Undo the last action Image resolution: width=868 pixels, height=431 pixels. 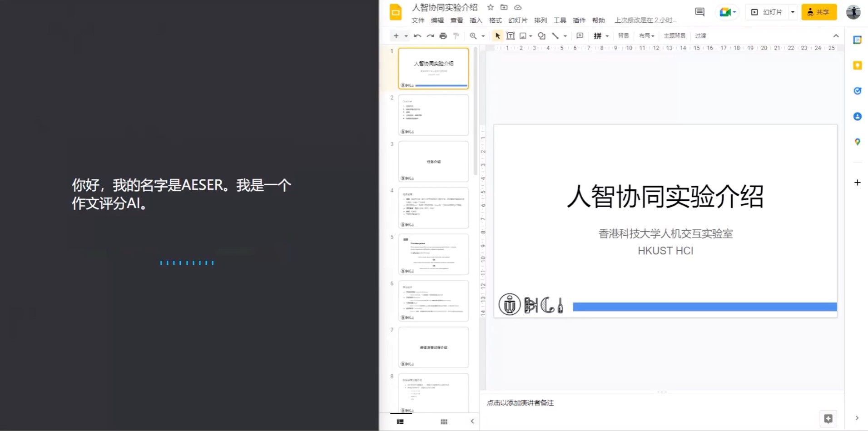coord(417,35)
